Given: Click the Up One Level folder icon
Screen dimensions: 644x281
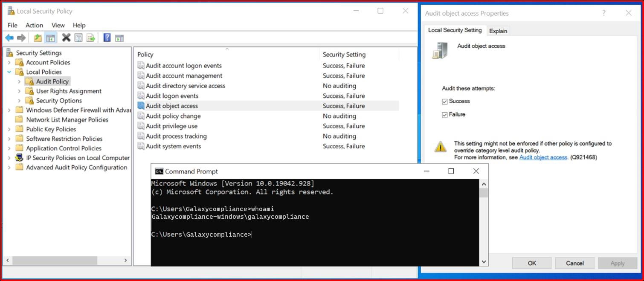Looking at the screenshot, I should pyautogui.click(x=38, y=38).
